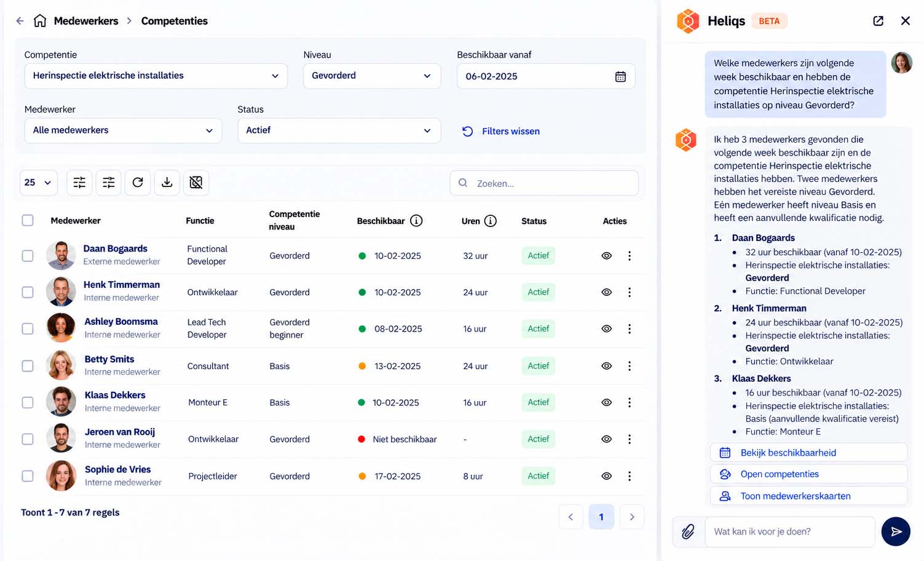The image size is (924, 561).
Task: Refresh the employee table
Action: (138, 183)
